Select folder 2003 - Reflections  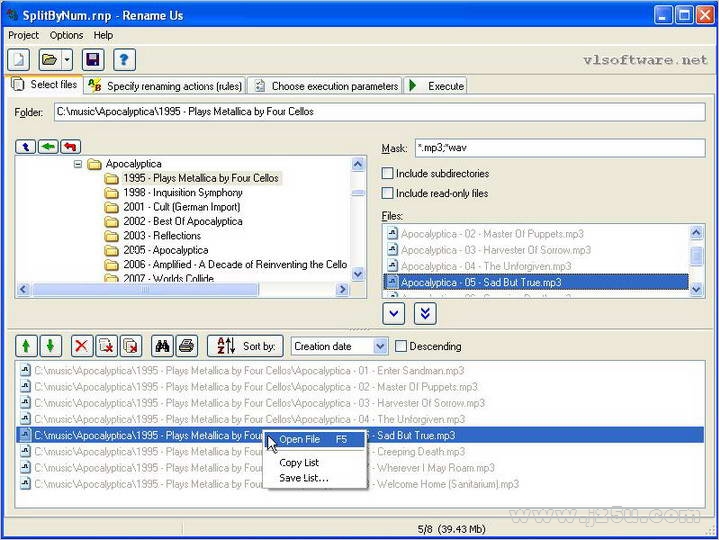click(162, 236)
